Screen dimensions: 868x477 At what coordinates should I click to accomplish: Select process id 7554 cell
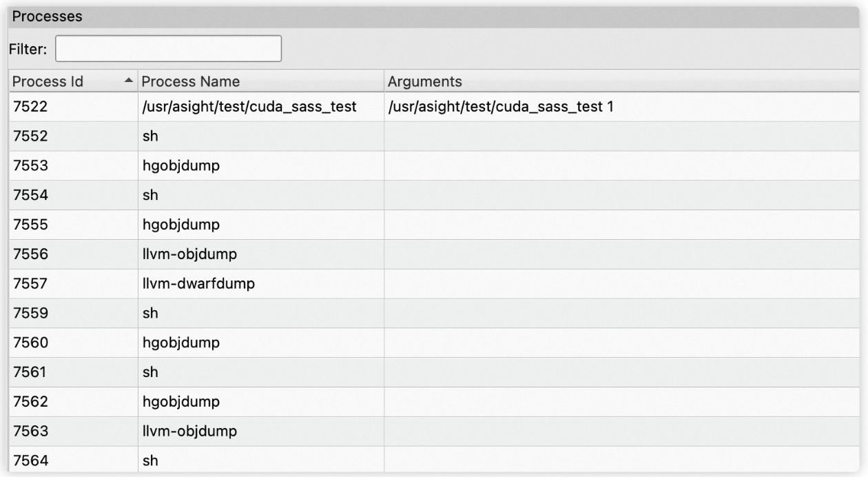point(72,195)
